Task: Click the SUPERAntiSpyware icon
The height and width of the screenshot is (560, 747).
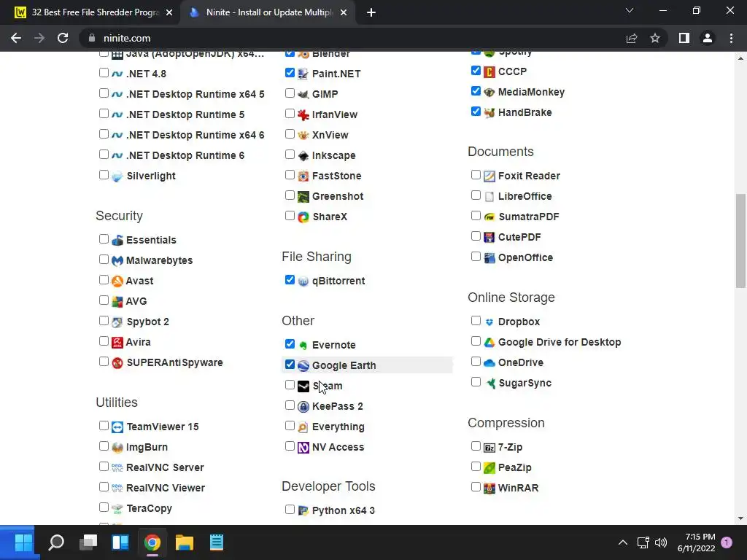Action: pyautogui.click(x=117, y=363)
